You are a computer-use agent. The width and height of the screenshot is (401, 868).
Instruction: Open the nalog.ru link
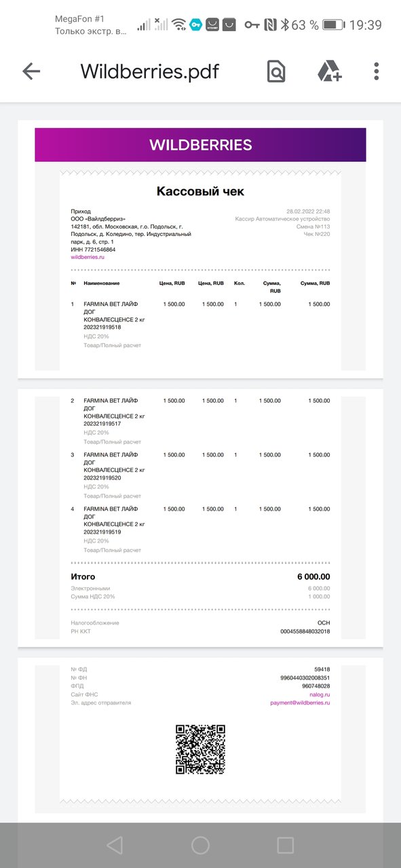318,694
